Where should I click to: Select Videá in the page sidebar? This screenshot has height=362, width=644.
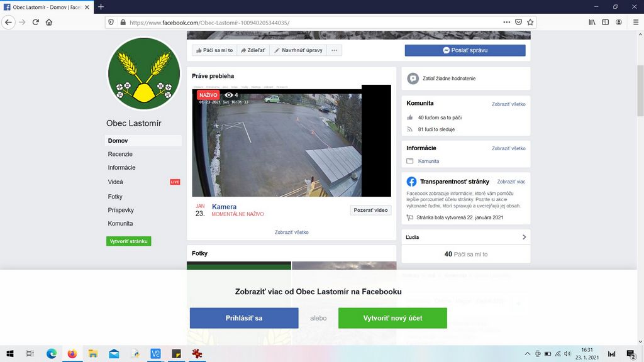pos(116,182)
